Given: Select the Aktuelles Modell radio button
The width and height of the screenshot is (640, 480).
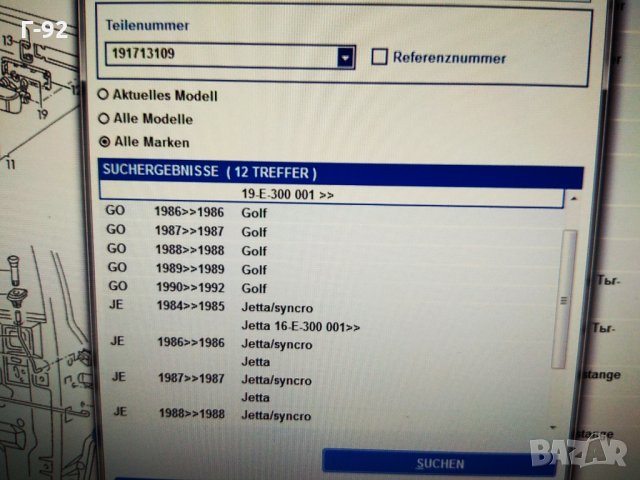Looking at the screenshot, I should pyautogui.click(x=105, y=96).
